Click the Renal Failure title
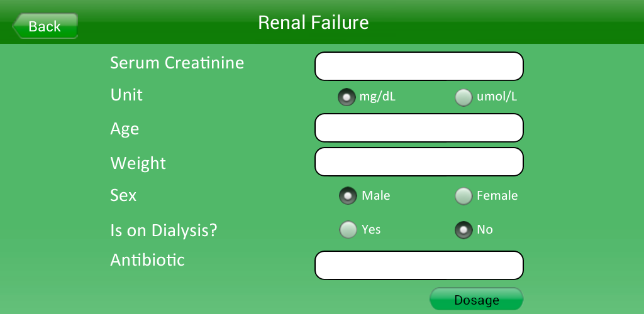The image size is (644, 314). (x=313, y=23)
